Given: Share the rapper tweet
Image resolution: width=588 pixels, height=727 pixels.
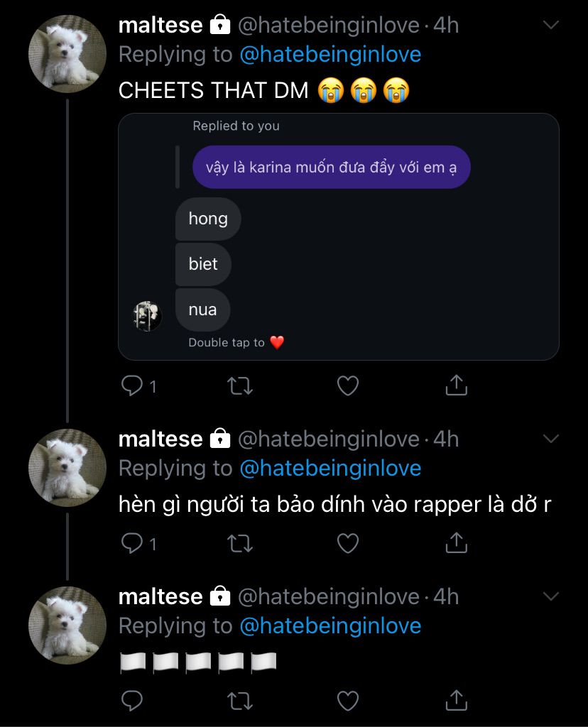Looking at the screenshot, I should (455, 543).
